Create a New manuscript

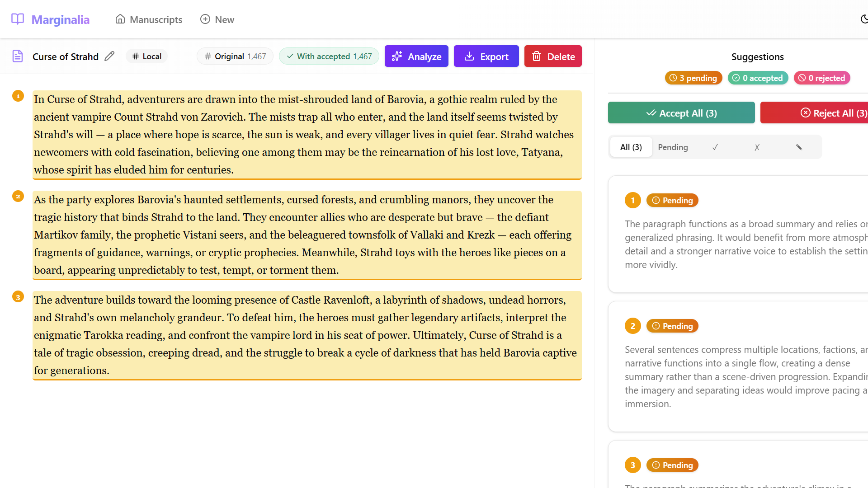pos(217,19)
